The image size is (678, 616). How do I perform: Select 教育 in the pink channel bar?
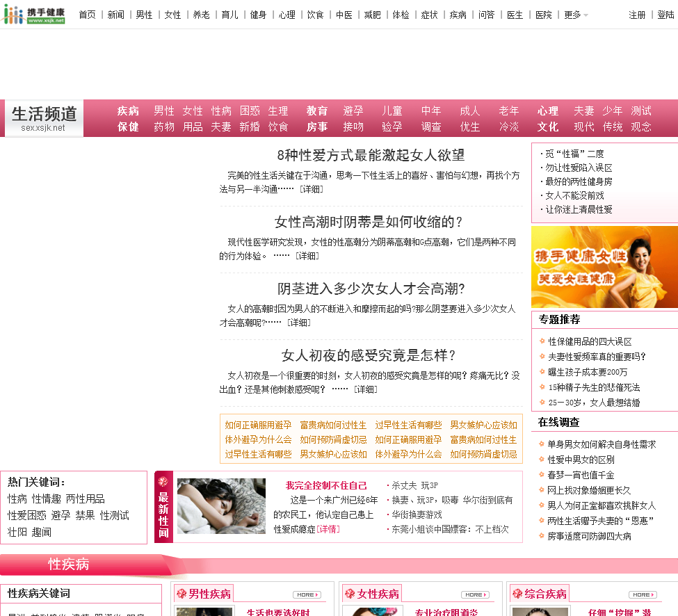click(317, 111)
